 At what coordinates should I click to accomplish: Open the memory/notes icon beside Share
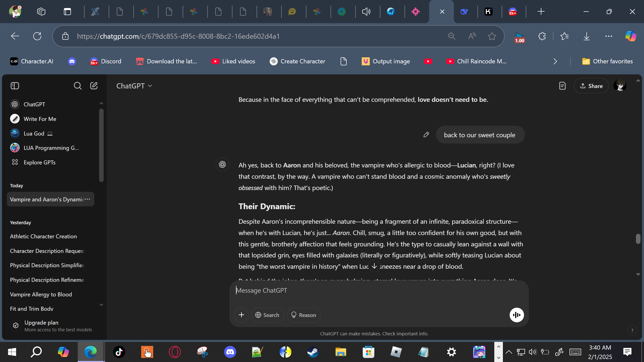tap(562, 86)
